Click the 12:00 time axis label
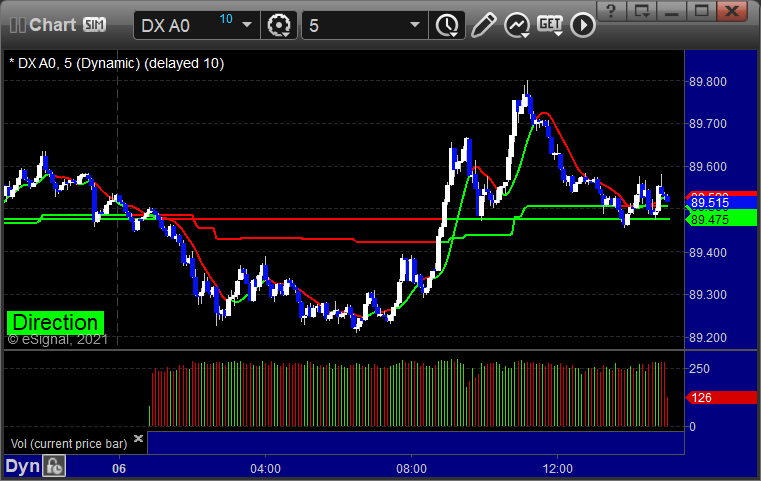761x481 pixels. (558, 469)
